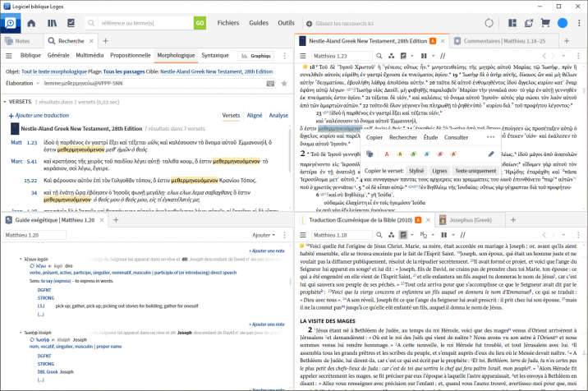Click the reference or terms search box
This screenshot has height=391, width=588.
[x=145, y=23]
